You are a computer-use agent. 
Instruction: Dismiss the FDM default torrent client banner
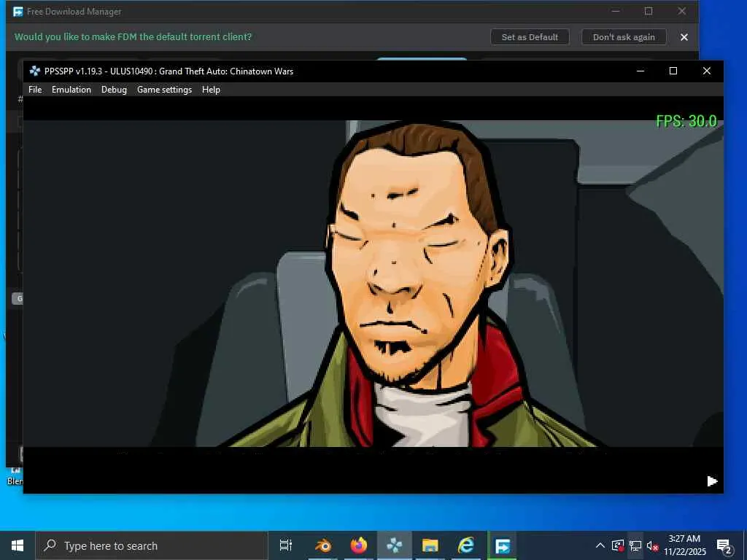684,37
